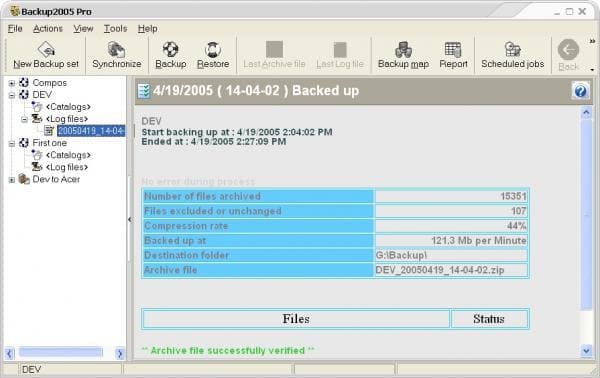Click the DEV status bar entry
The image size is (600, 378).
[x=32, y=370]
